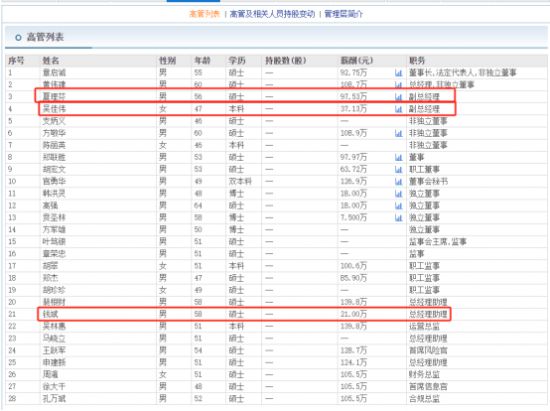Click the name 孔万斌 in row 28

pyautogui.click(x=54, y=399)
